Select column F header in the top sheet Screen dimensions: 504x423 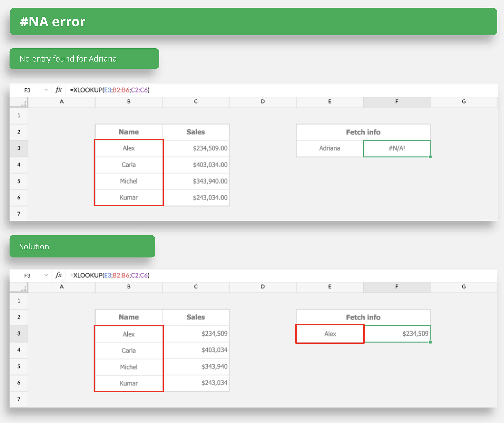coord(396,102)
